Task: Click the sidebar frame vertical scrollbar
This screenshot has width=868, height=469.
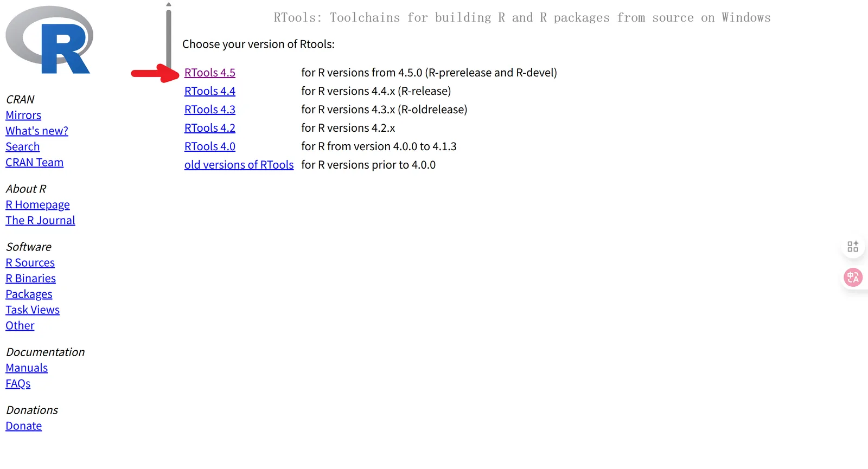Action: pyautogui.click(x=169, y=38)
